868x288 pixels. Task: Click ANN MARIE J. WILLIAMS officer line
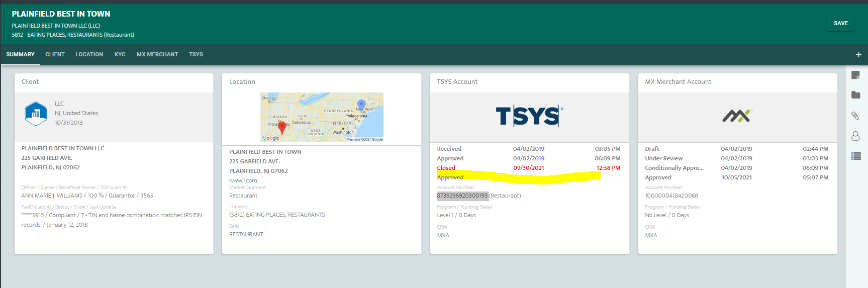pos(87,196)
